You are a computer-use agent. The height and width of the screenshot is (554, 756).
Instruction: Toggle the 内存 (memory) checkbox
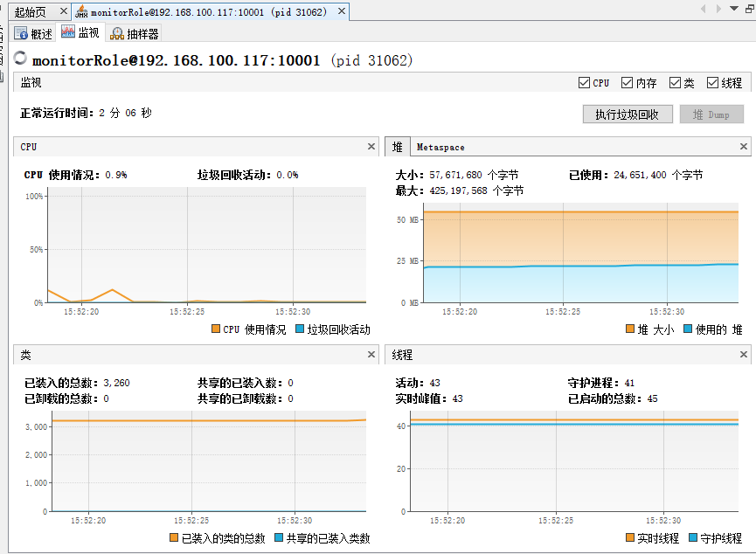[627, 83]
